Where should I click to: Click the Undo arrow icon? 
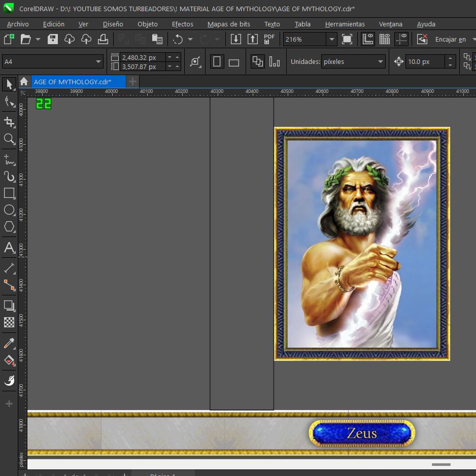pyautogui.click(x=178, y=39)
